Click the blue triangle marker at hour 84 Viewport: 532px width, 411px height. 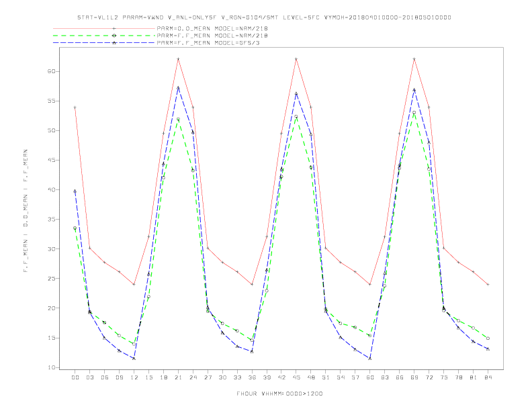pos(488,349)
